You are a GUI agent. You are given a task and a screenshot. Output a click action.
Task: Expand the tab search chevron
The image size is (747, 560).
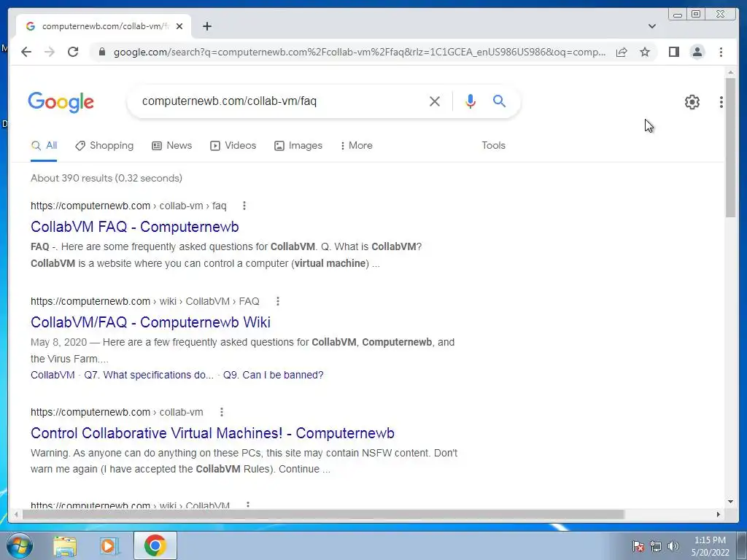651,26
